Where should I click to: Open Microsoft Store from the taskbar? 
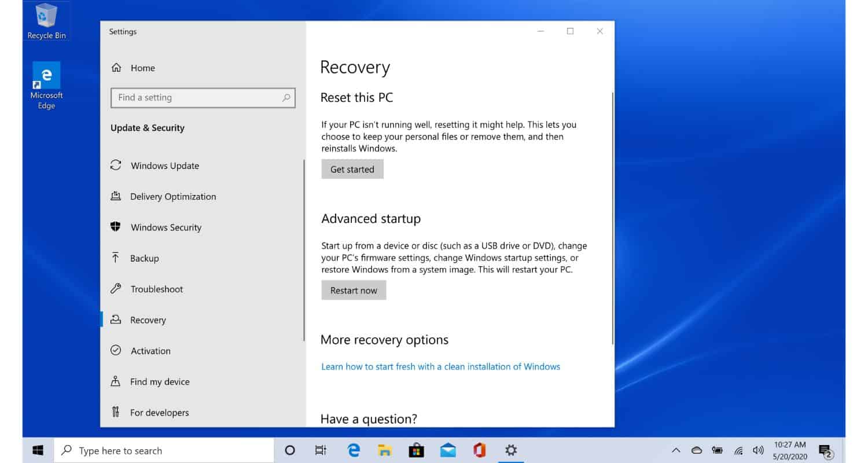pos(416,450)
